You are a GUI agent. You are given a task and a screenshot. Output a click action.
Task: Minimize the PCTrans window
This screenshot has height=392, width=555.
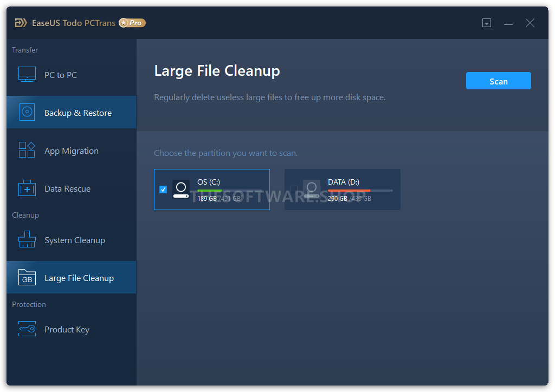tap(508, 23)
